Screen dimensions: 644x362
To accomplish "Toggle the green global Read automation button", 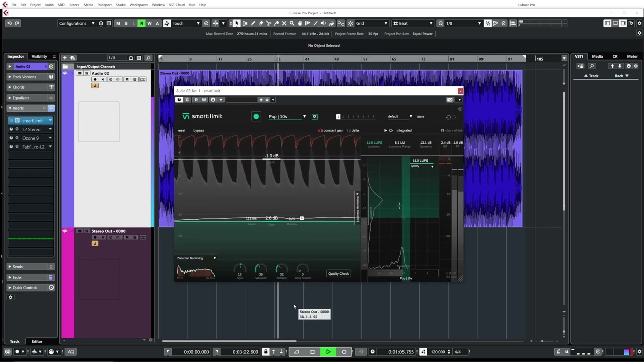I will [142, 23].
